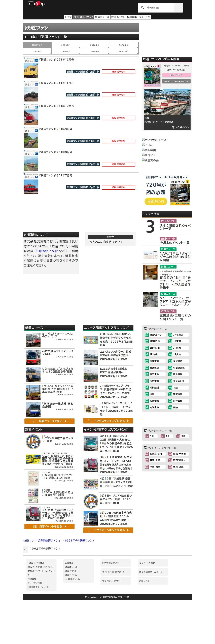The image size is (215, 644).
Task: Open the 1961年9月号 cover thumbnail
Action: (x=31, y=137)
